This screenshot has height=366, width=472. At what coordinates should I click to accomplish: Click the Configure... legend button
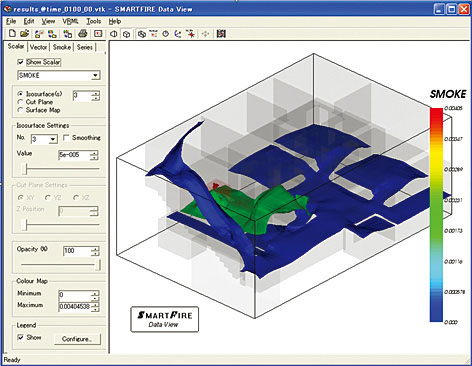pyautogui.click(x=77, y=339)
